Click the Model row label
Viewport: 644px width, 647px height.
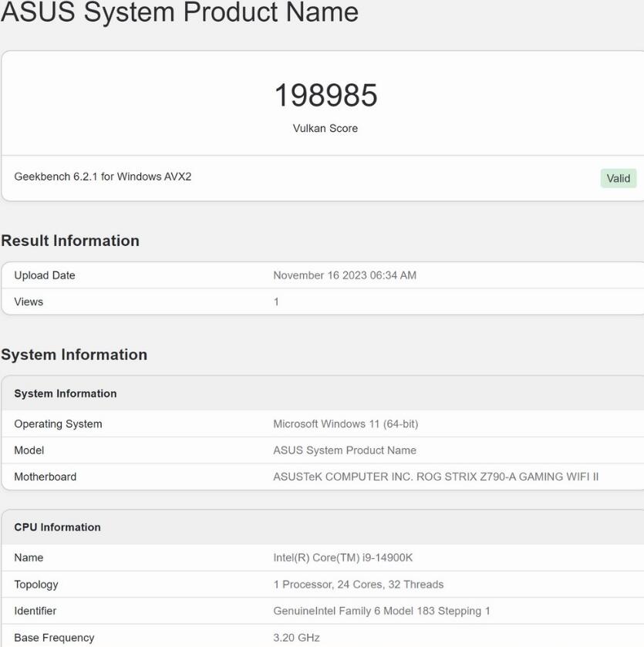tap(29, 450)
